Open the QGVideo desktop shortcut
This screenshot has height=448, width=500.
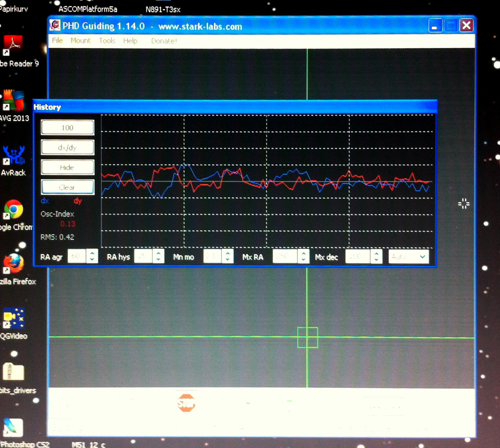(13, 318)
